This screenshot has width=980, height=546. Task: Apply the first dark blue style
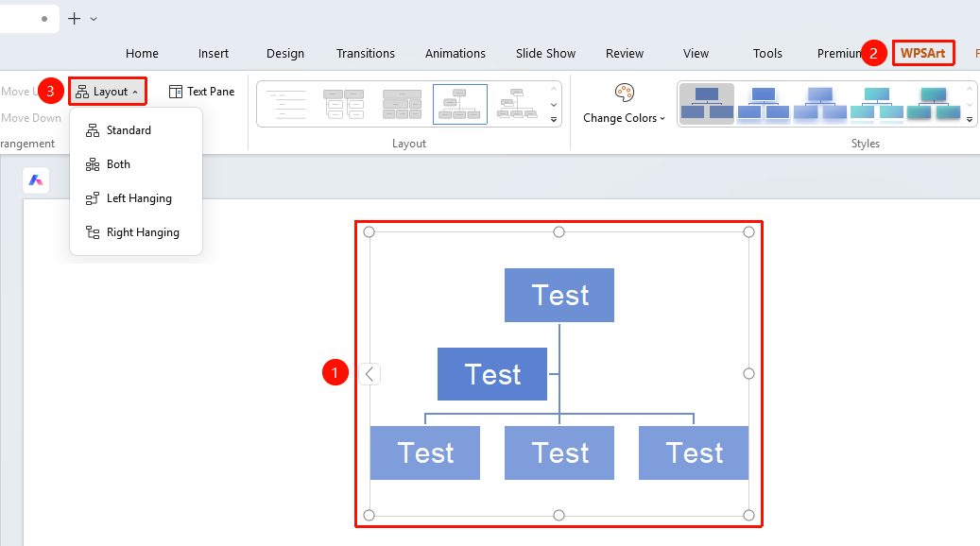point(707,104)
